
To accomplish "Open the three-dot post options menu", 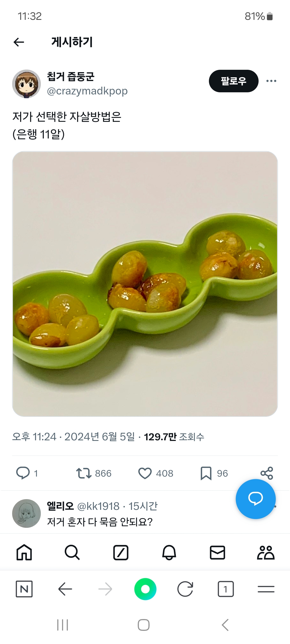I will tap(271, 81).
